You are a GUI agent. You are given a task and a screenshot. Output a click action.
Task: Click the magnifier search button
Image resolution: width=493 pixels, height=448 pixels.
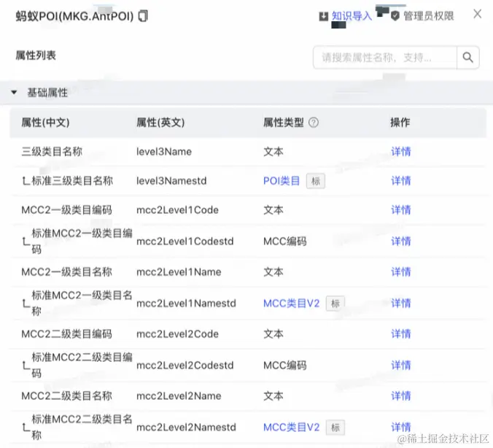468,58
